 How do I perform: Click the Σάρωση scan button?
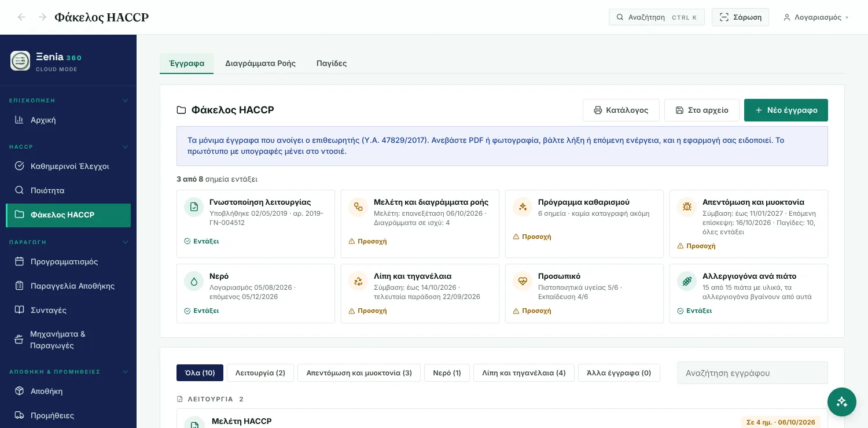740,17
